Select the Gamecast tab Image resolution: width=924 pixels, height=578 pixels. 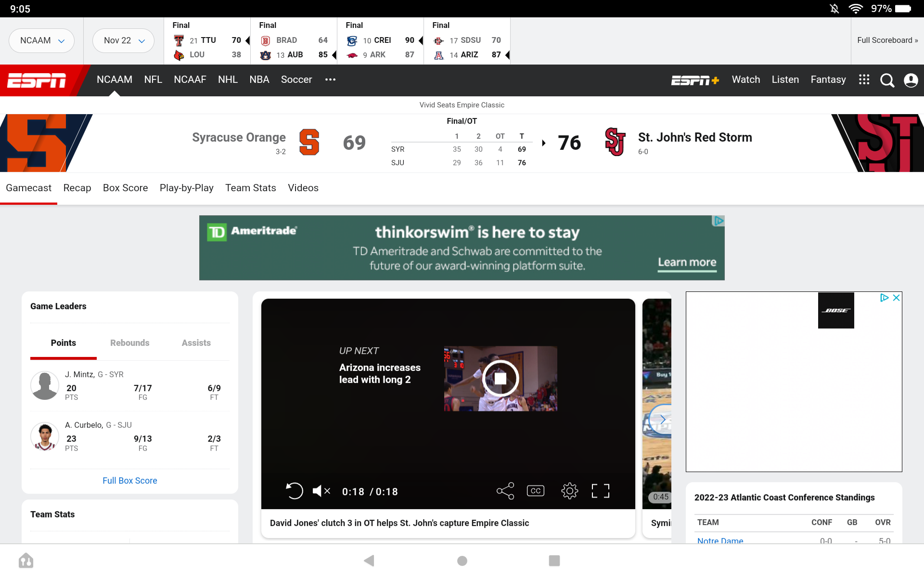(28, 188)
